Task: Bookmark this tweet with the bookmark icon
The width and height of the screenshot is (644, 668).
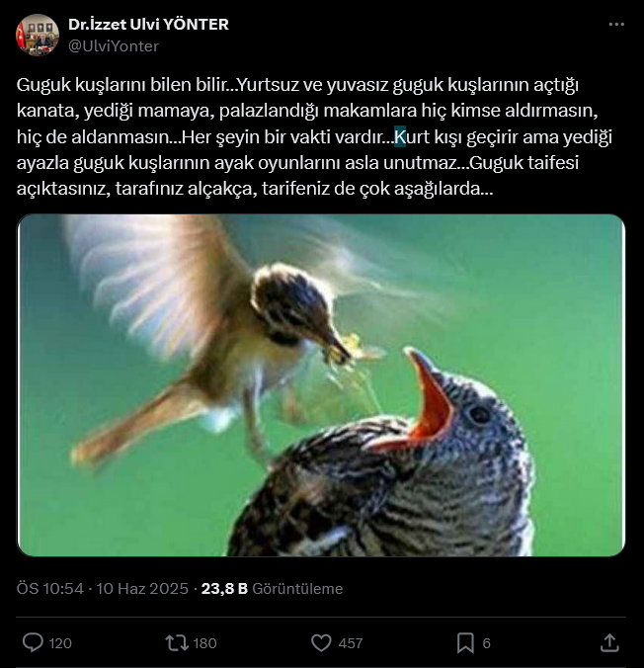Action: (x=465, y=643)
